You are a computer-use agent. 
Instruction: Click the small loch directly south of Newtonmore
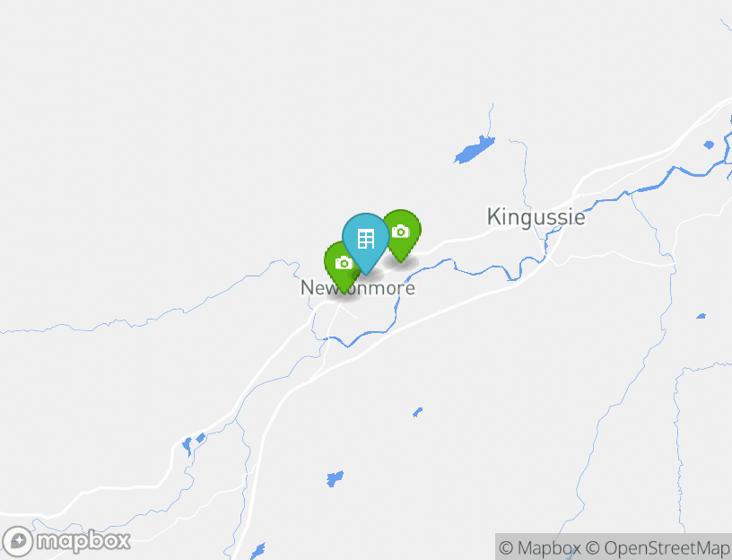335,478
